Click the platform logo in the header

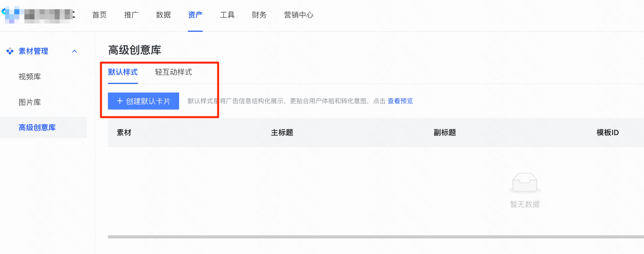pyautogui.click(x=39, y=15)
